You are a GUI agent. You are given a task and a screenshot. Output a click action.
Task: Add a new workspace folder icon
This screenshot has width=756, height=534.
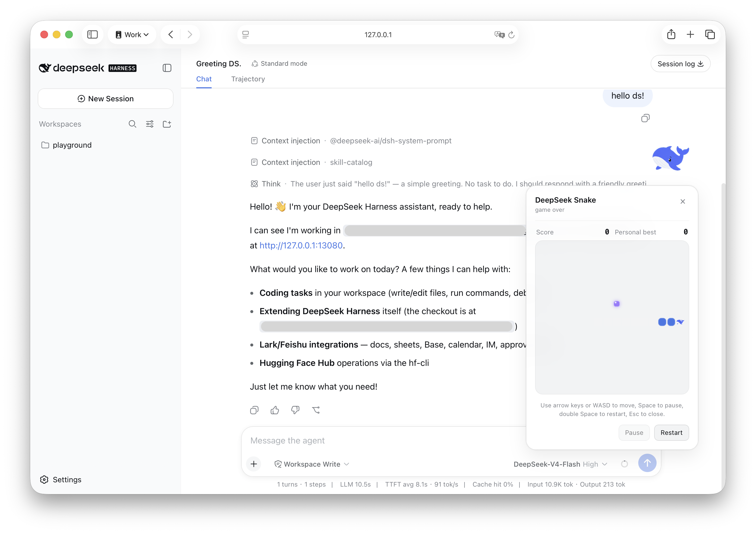167,124
